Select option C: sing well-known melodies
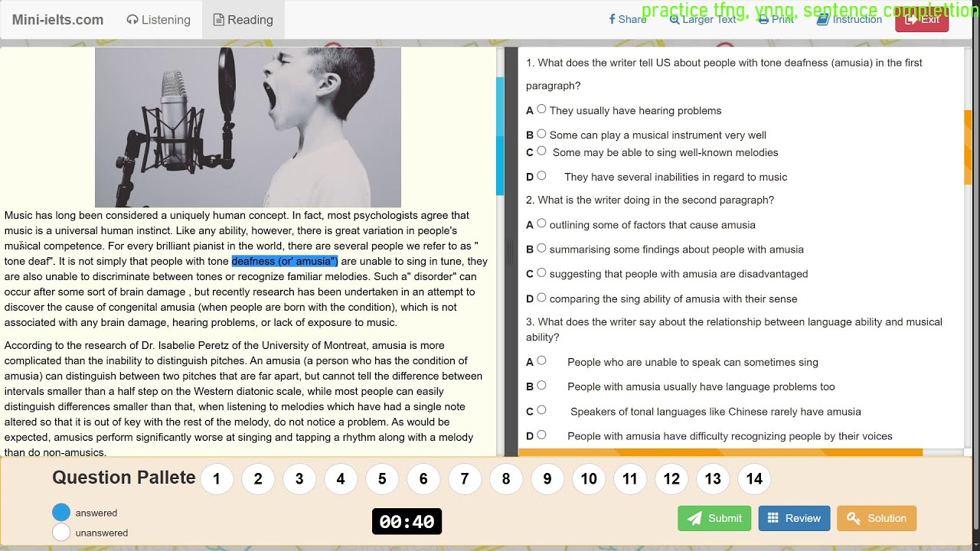Screen dimensions: 980x551 tap(541, 152)
